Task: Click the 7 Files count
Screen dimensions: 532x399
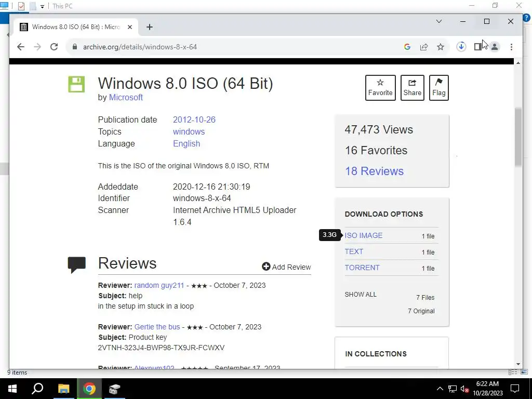Action: pos(425,298)
